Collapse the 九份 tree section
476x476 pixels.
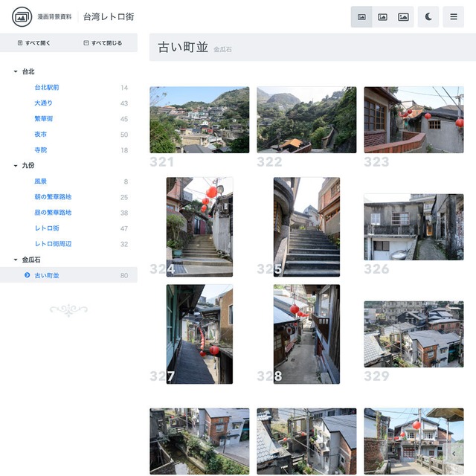coord(16,166)
